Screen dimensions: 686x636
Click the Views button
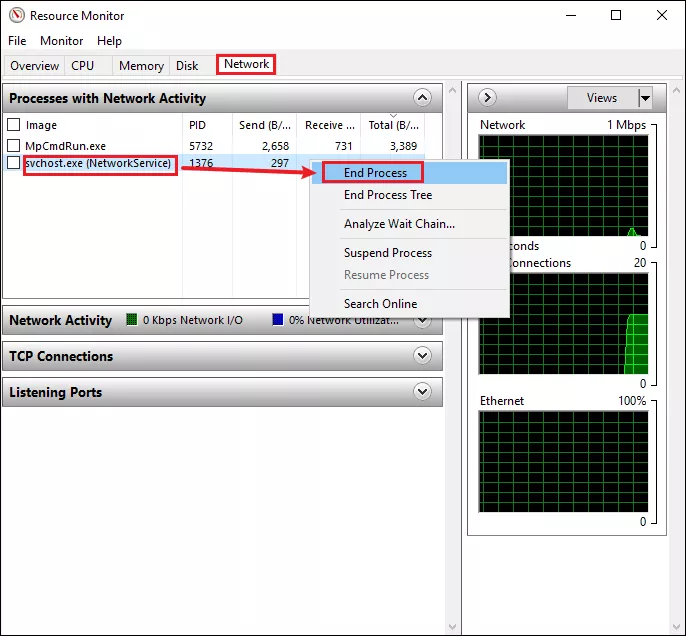point(602,98)
